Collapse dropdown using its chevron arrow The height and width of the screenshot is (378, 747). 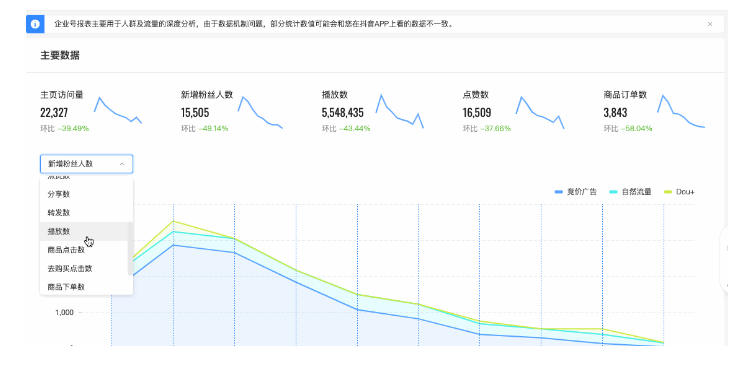[x=122, y=163]
